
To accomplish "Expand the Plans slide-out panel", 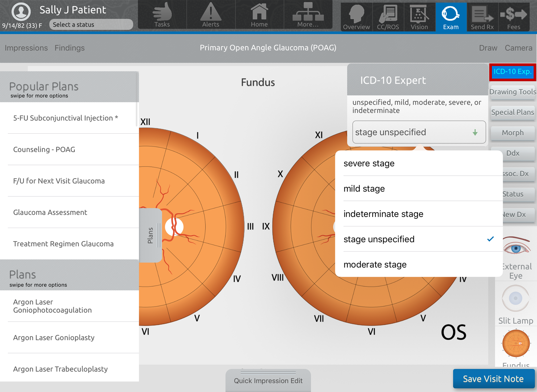I will [x=150, y=234].
